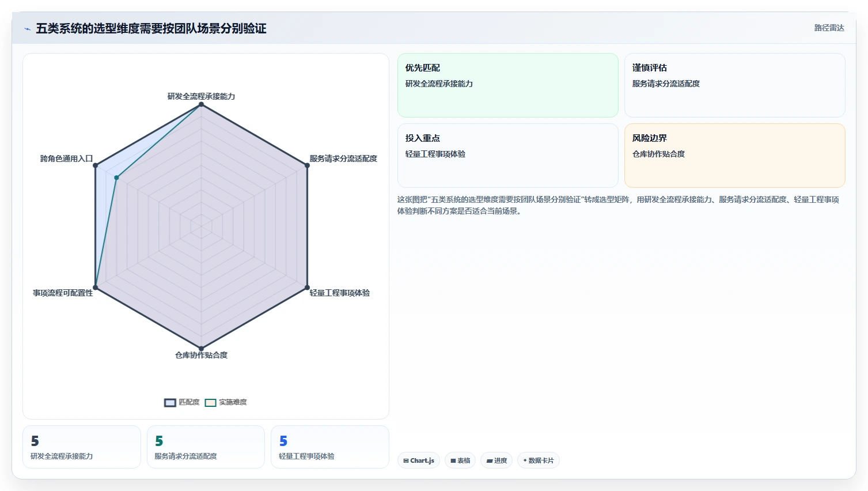Click the dark 匹配度 point at 跨角色通用入口 vertex
The height and width of the screenshot is (491, 868).
pyautogui.click(x=96, y=165)
